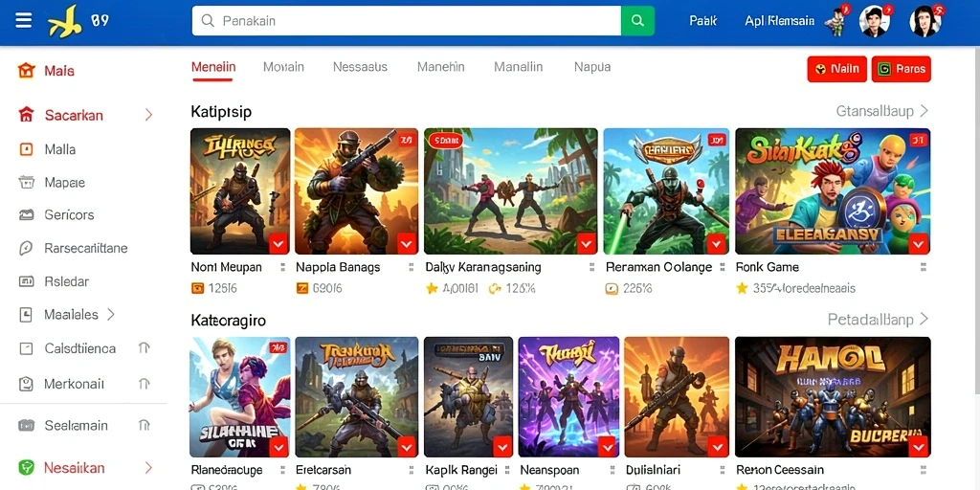980x490 pixels.
Task: Click the red Nalin button
Action: pyautogui.click(x=837, y=69)
